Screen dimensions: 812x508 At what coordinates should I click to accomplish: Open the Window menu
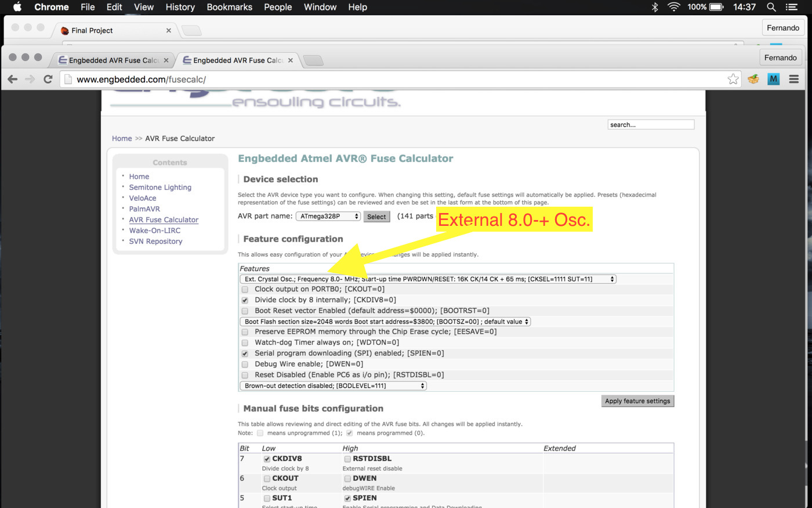(320, 7)
